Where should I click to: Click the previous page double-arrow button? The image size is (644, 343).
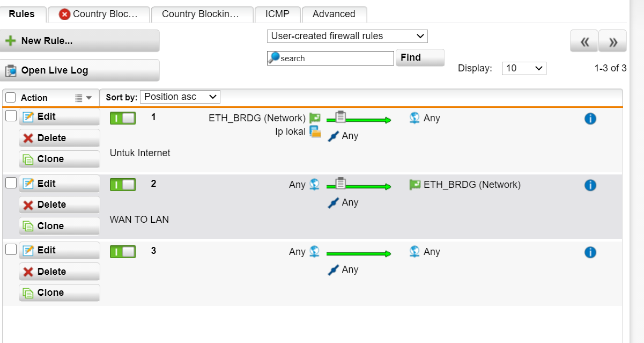[x=584, y=42]
